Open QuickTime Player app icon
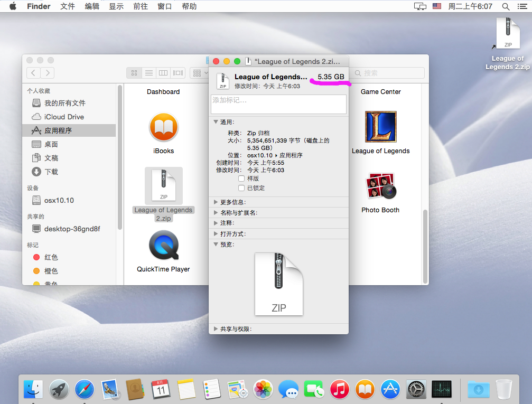 [164, 245]
